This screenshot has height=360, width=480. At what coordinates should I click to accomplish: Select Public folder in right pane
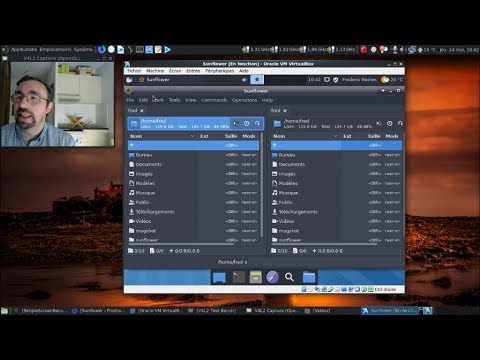click(336, 202)
